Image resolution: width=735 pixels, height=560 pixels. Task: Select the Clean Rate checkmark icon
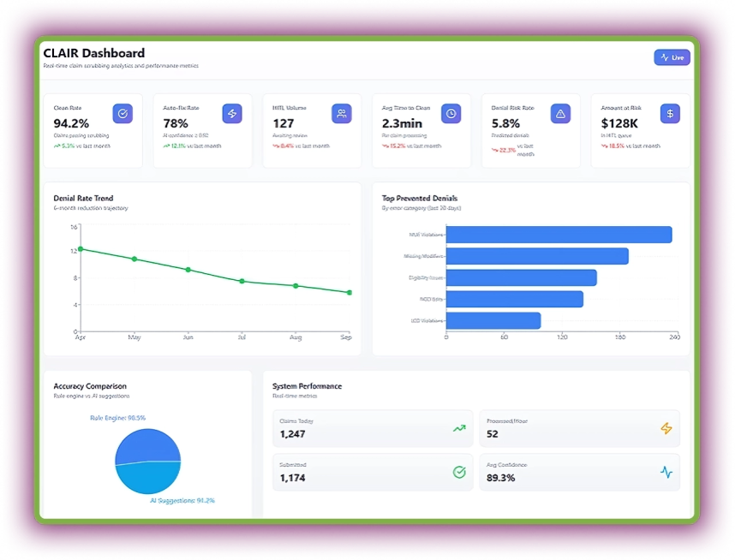tap(122, 113)
